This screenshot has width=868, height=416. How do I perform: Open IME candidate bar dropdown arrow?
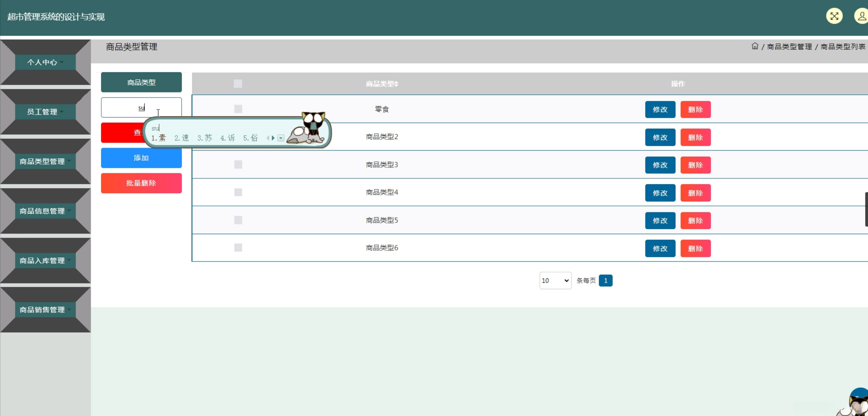[x=281, y=138]
